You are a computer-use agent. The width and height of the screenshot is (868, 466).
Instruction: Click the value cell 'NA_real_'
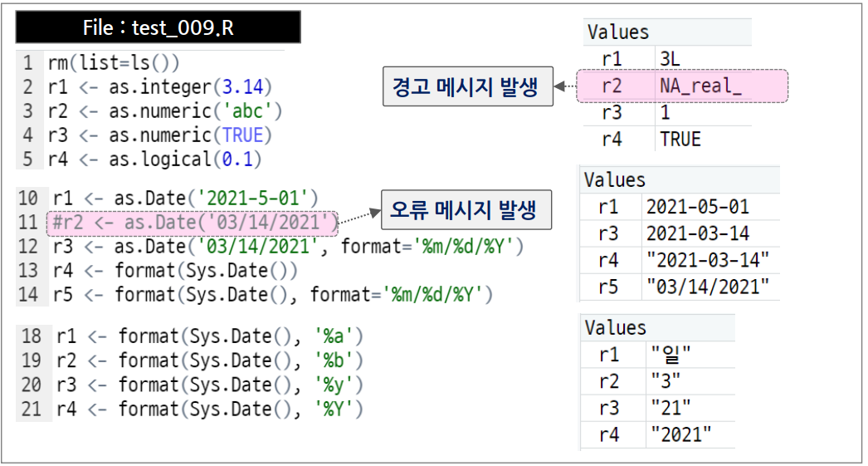(x=700, y=86)
